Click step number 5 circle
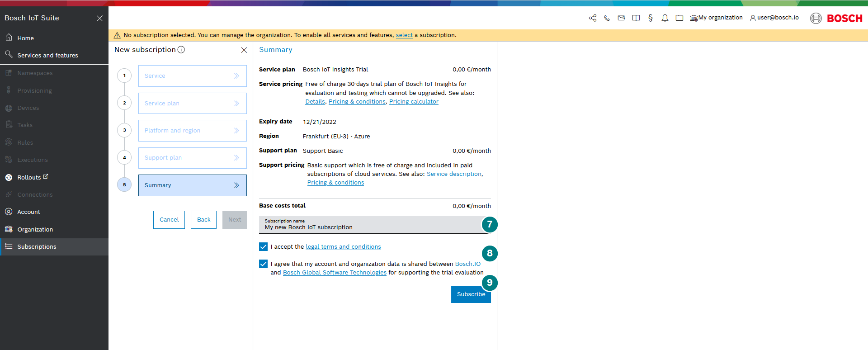 [x=124, y=185]
